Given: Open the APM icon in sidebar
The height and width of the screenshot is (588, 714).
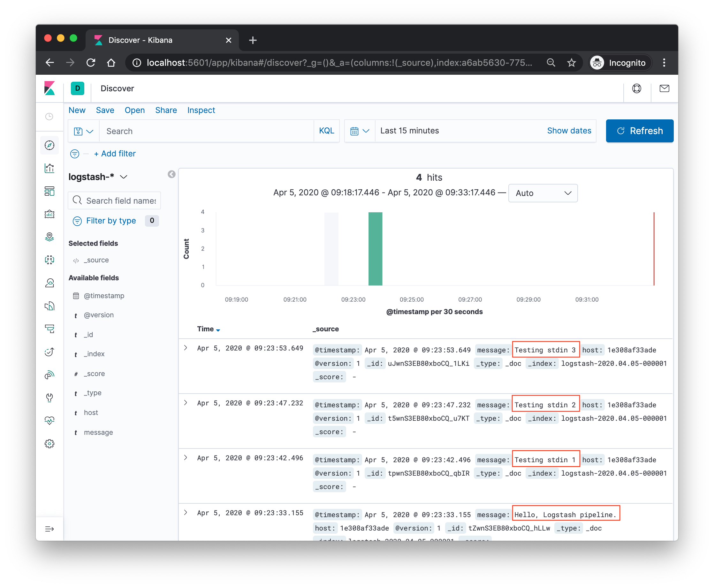Looking at the screenshot, I should click(49, 328).
